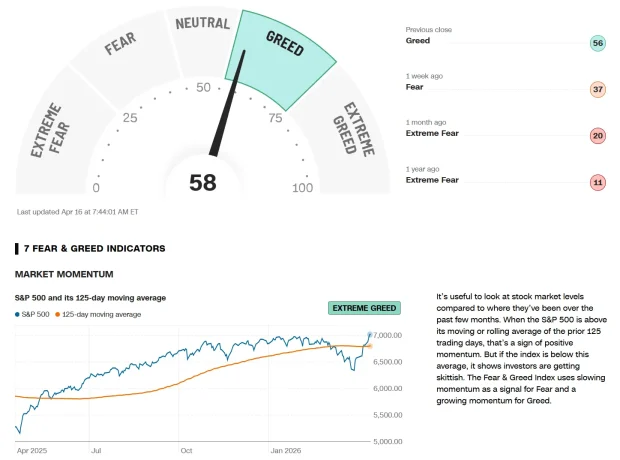The height and width of the screenshot is (460, 620).
Task: Click the chart's latest data point marker
Action: click(x=370, y=335)
